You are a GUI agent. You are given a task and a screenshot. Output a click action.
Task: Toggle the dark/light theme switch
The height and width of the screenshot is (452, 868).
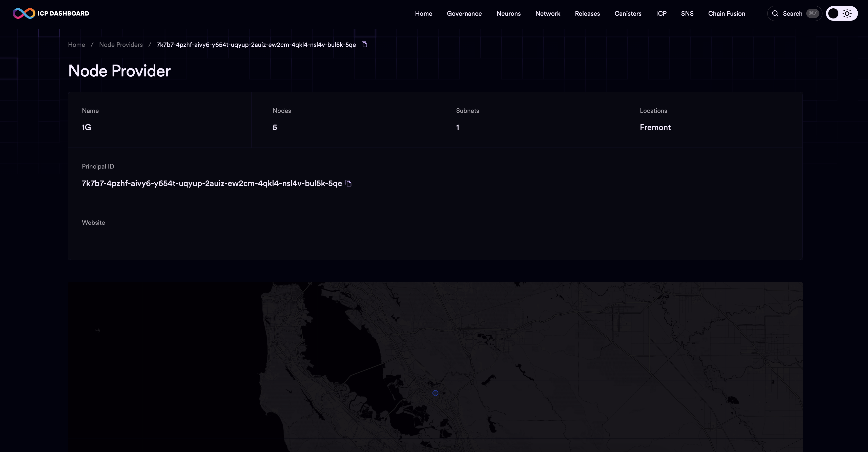coord(841,13)
